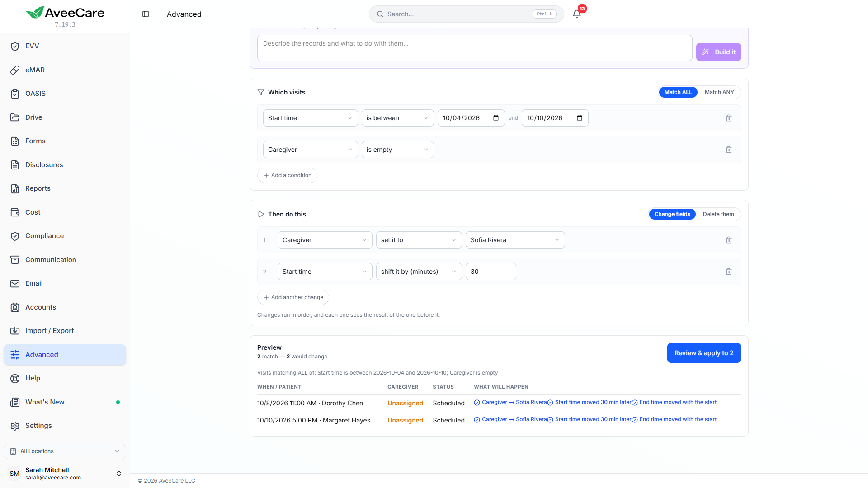868x488 pixels.
Task: Open the 'is between' operator dropdown
Action: (398, 118)
